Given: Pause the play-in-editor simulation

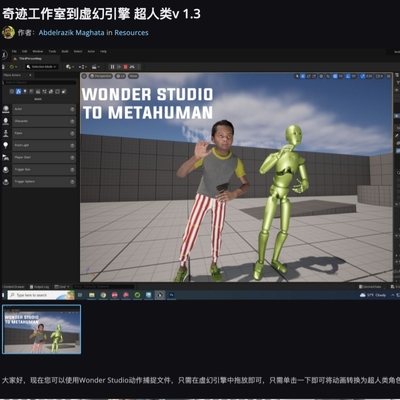Looking at the screenshot, I should pos(112,67).
